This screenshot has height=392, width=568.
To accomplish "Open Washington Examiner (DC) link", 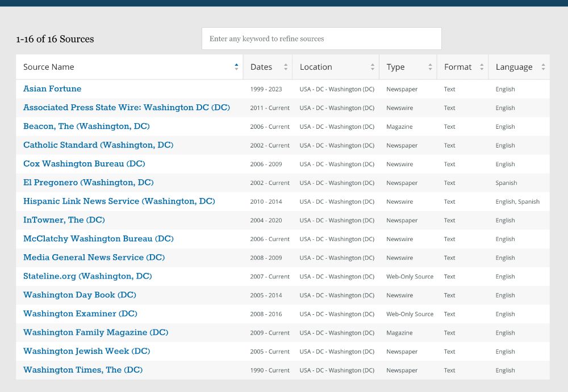I will [80, 314].
